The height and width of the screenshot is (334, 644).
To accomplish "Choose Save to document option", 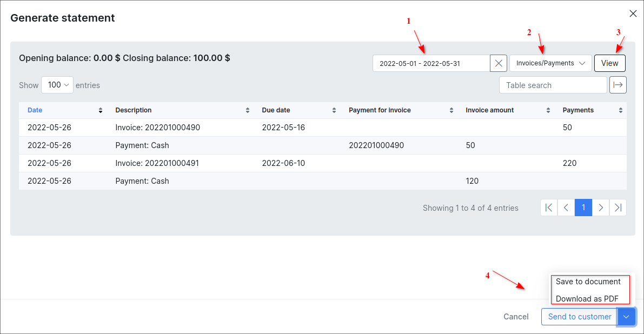I will [588, 282].
